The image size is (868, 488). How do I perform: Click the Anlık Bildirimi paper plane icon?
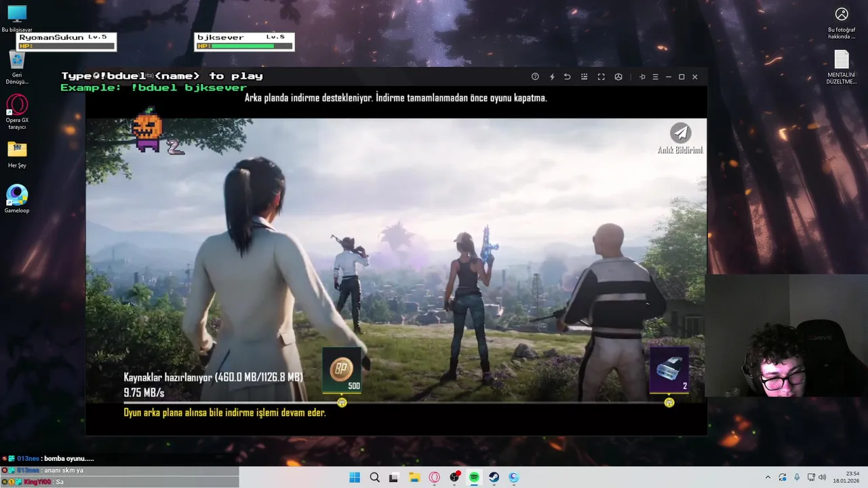coord(680,132)
